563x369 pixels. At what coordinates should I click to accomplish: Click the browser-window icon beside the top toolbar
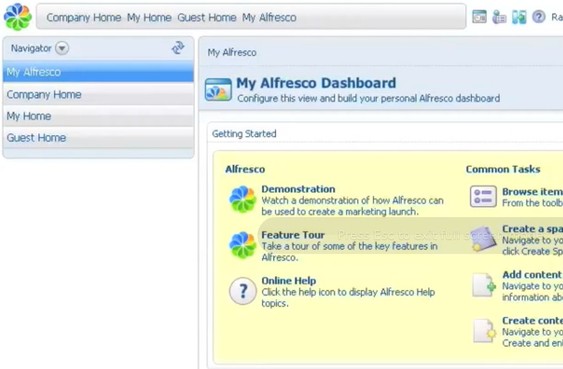(x=479, y=17)
